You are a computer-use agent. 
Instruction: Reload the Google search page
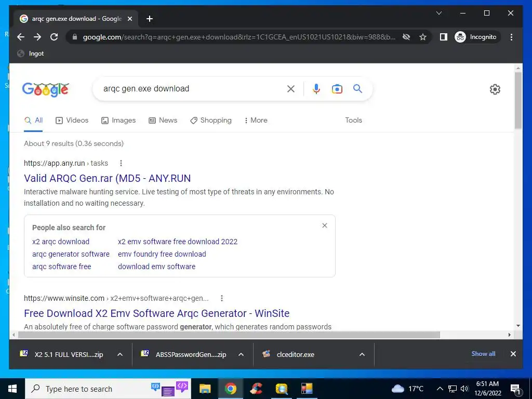(x=54, y=37)
